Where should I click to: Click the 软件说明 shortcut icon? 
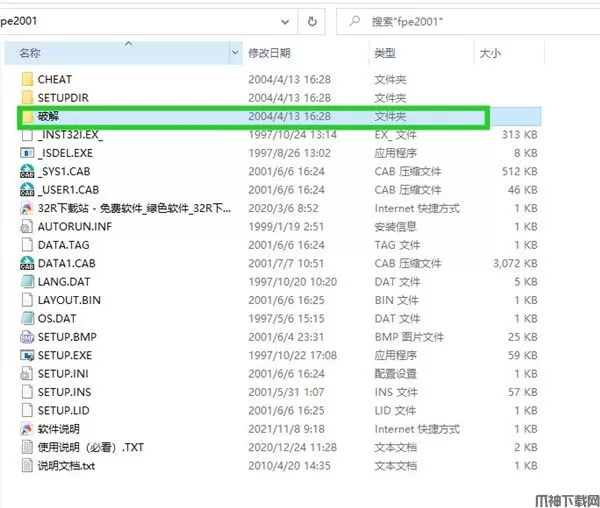27,429
